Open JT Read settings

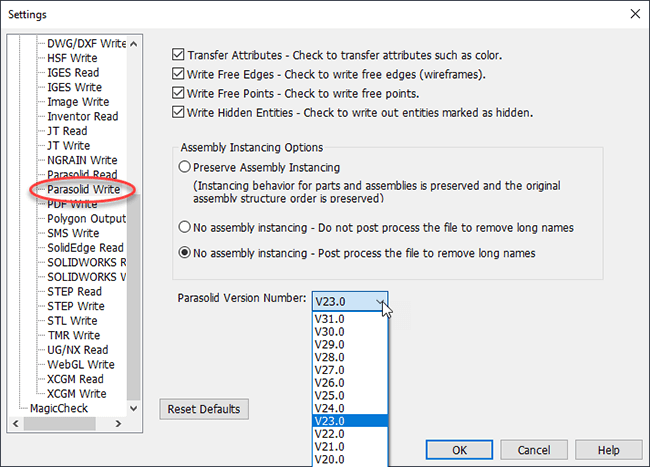(67, 131)
